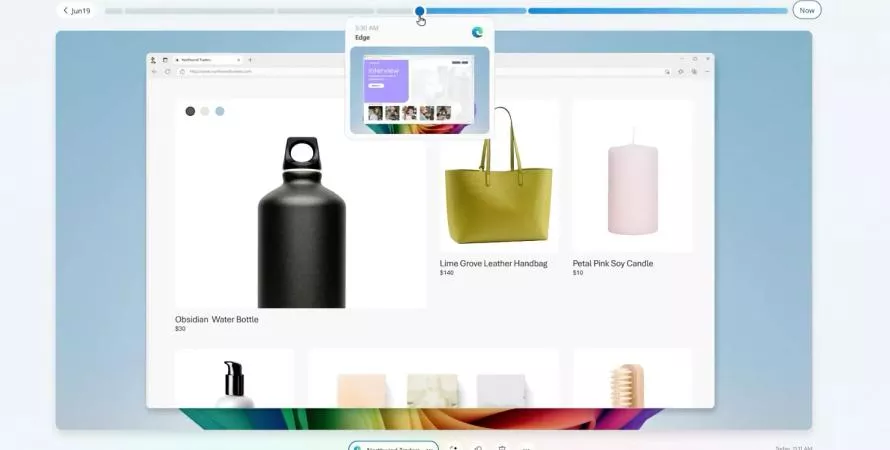Go back to Jun19 in the timeline
The height and width of the screenshot is (450, 890).
(x=76, y=10)
